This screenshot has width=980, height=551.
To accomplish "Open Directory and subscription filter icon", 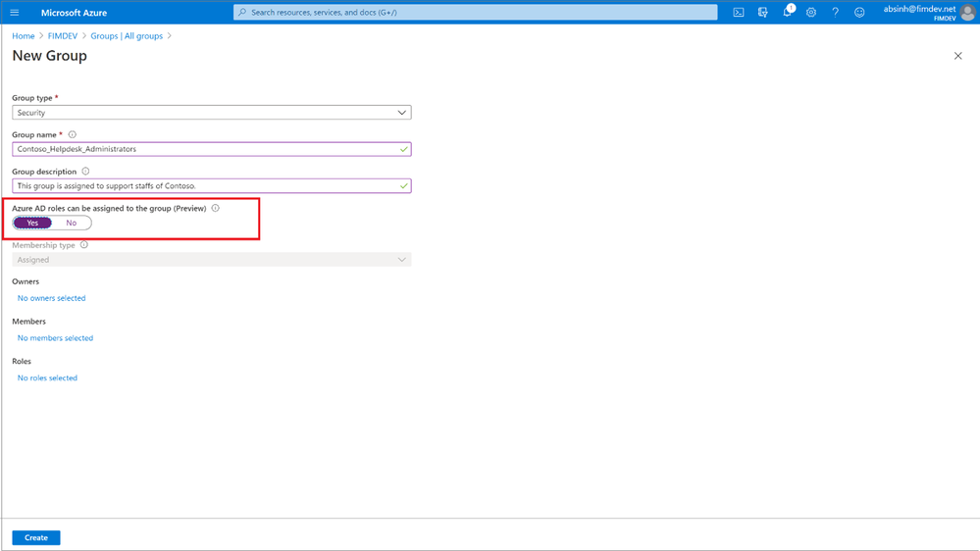I will [x=762, y=13].
